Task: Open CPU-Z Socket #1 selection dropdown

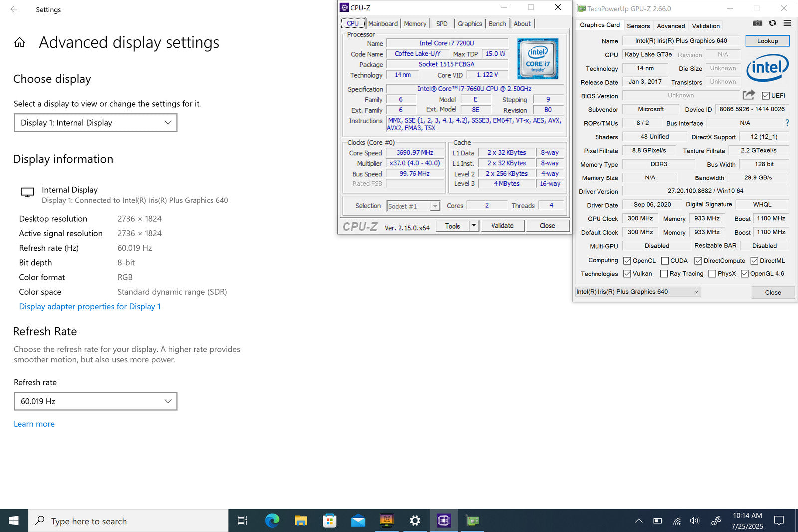Action: pos(413,206)
